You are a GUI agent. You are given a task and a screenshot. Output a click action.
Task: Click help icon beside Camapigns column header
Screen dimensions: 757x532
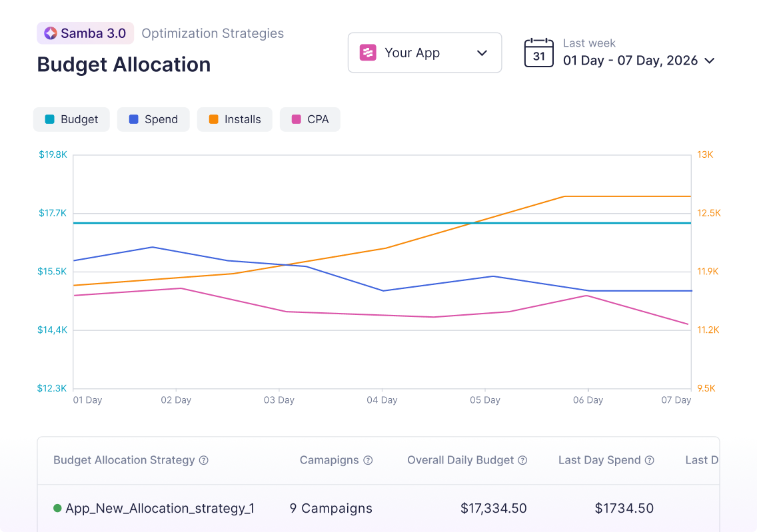point(368,460)
